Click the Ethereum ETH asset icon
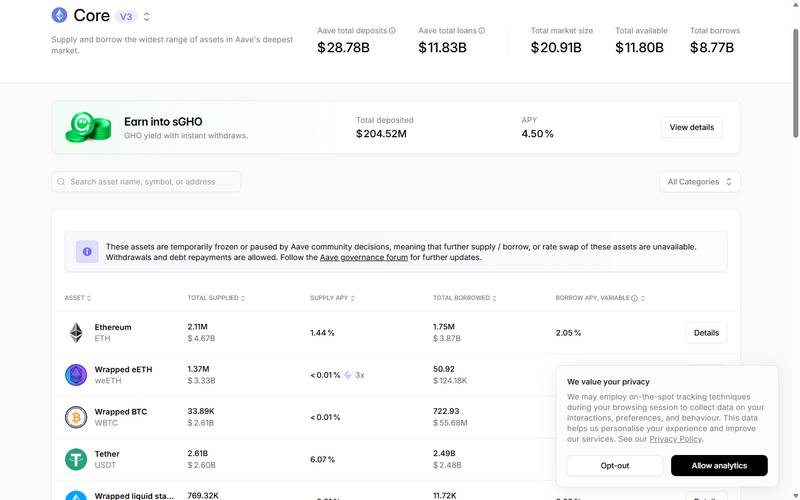800x500 pixels. tap(76, 333)
